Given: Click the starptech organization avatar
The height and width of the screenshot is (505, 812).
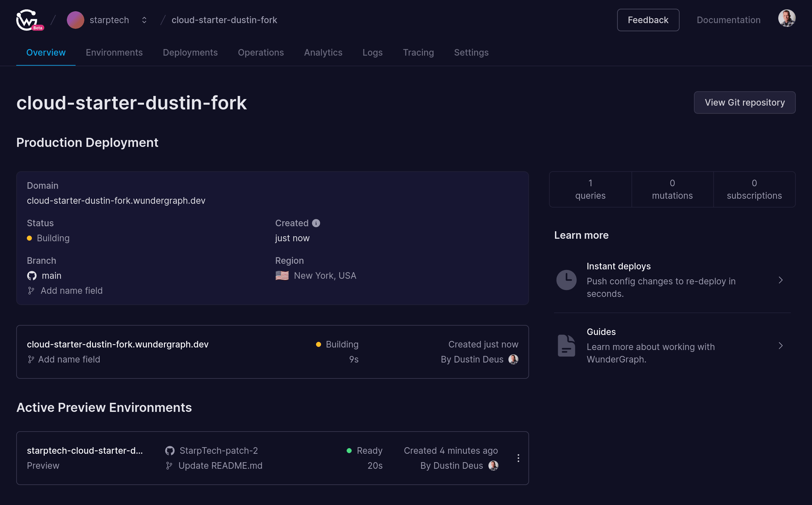Looking at the screenshot, I should pos(76,20).
